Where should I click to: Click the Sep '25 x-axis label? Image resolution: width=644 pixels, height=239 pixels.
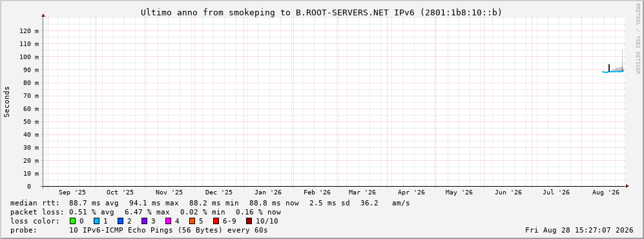pos(72,192)
